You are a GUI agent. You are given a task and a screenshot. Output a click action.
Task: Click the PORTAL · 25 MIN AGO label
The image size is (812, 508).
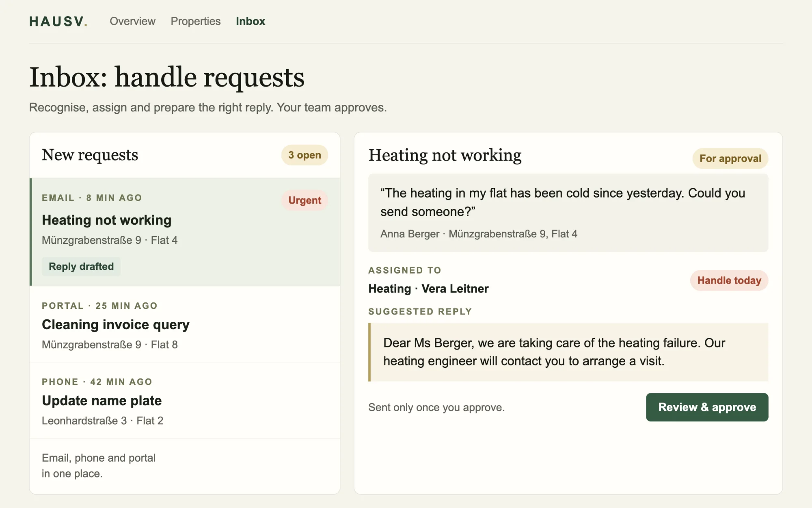pos(99,306)
